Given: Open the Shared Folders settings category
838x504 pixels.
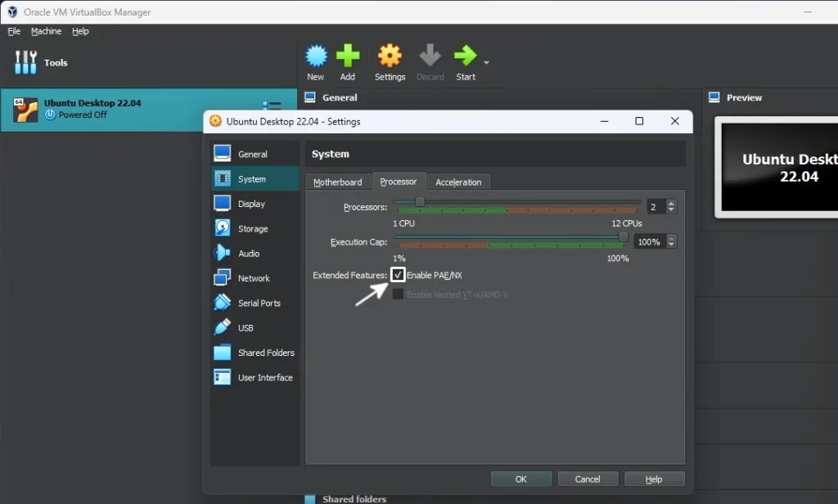Looking at the screenshot, I should (255, 352).
